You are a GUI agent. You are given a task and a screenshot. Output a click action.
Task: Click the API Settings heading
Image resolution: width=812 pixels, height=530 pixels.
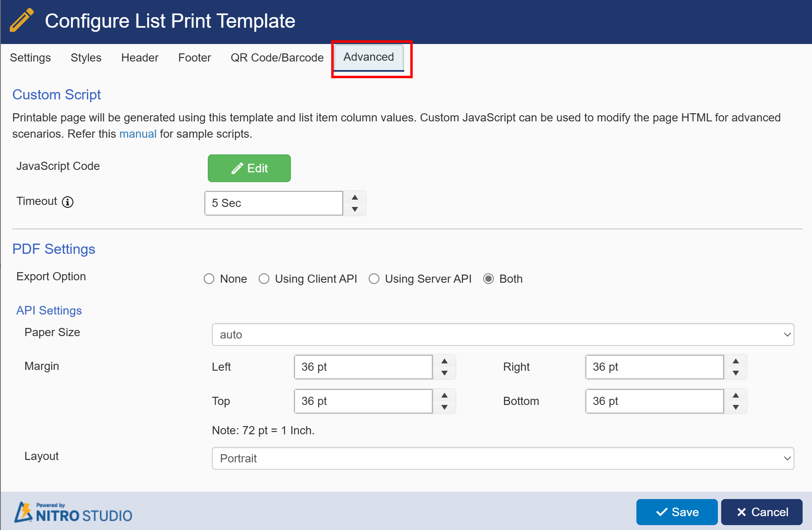pyautogui.click(x=49, y=310)
